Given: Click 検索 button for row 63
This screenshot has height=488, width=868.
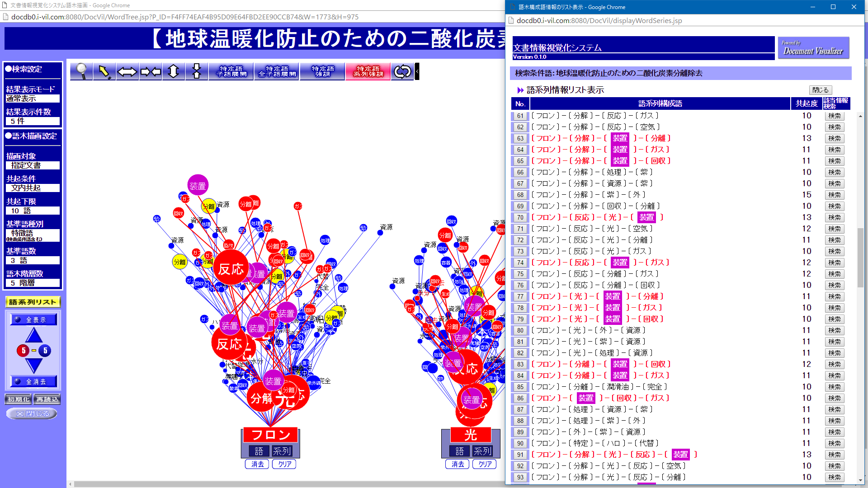Looking at the screenshot, I should coord(835,138).
